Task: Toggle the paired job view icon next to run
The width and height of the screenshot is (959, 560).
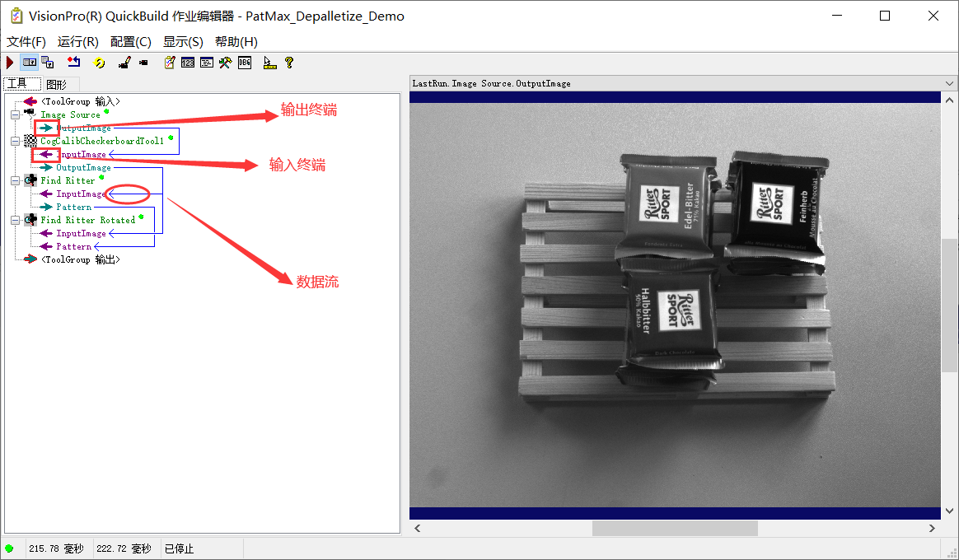Action: pyautogui.click(x=28, y=62)
